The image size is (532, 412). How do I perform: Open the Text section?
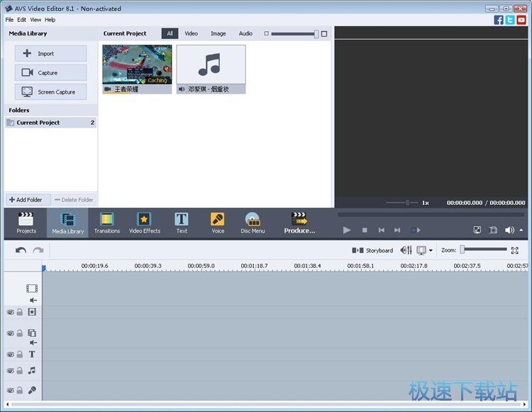coord(182,223)
